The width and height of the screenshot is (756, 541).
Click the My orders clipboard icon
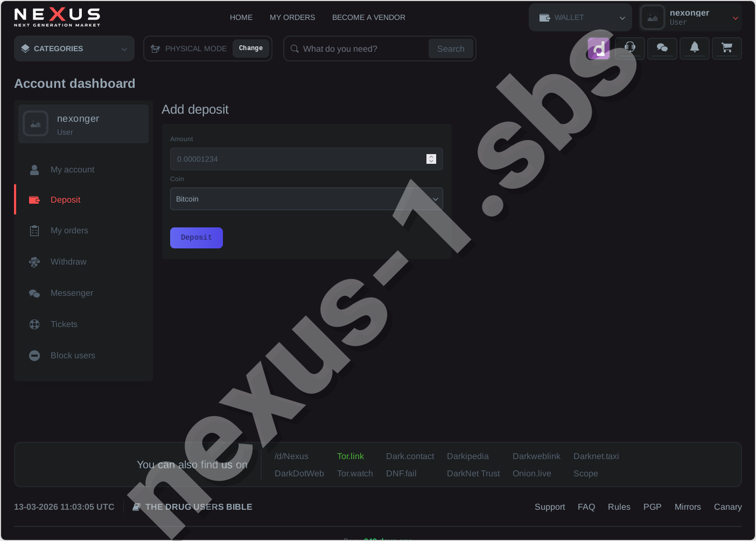tap(34, 231)
